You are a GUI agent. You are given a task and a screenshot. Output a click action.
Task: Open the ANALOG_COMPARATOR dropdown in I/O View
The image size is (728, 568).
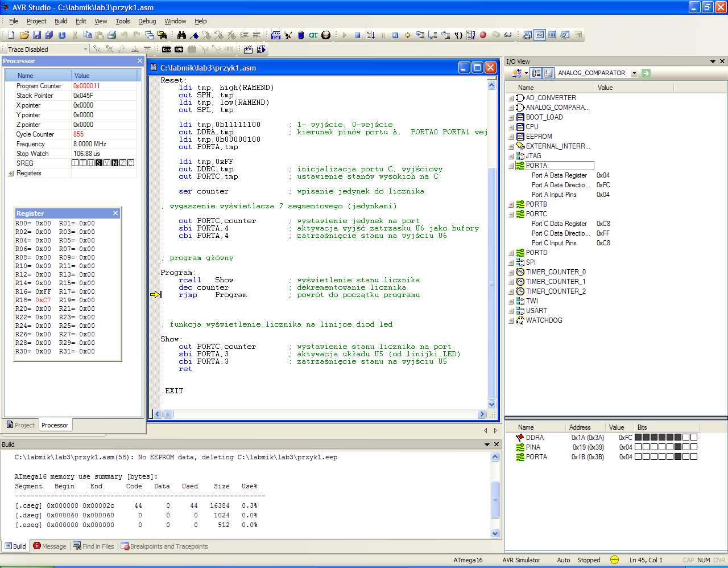click(x=634, y=73)
